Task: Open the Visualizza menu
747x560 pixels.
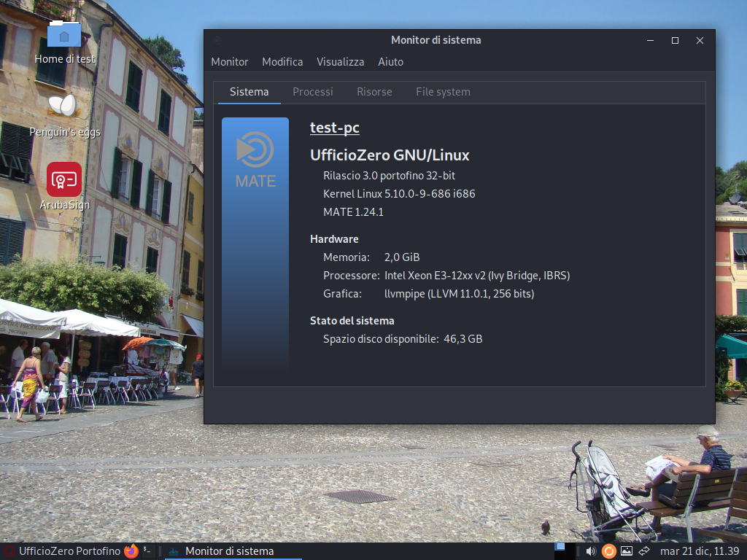Action: pos(340,62)
